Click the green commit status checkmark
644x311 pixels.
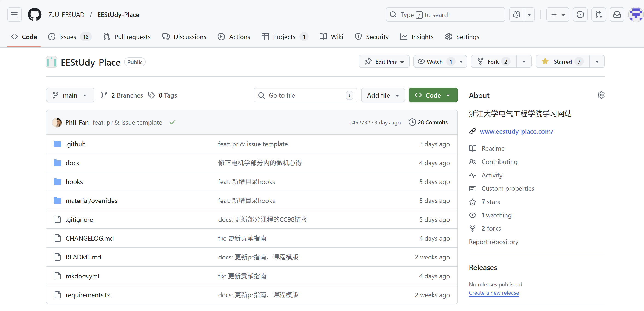172,122
